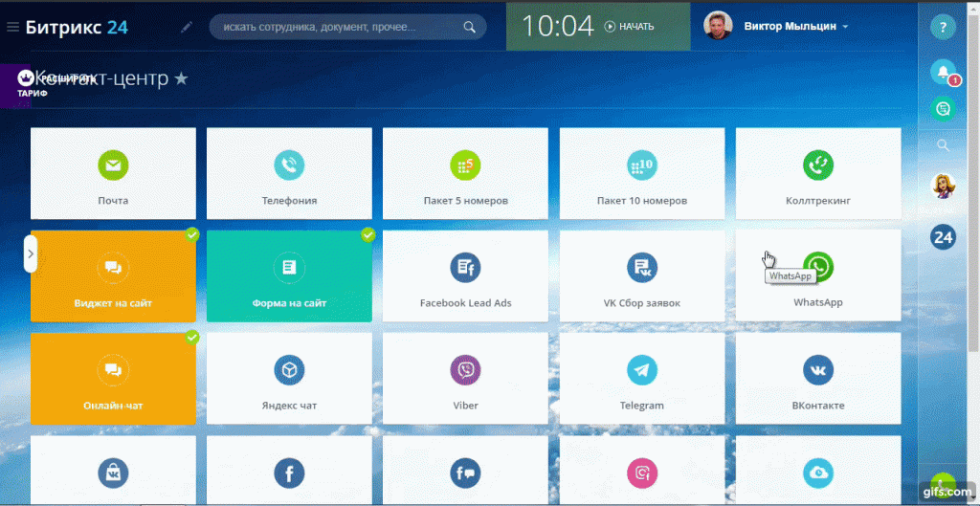Open the Почта tile
980x506 pixels.
pyautogui.click(x=113, y=174)
